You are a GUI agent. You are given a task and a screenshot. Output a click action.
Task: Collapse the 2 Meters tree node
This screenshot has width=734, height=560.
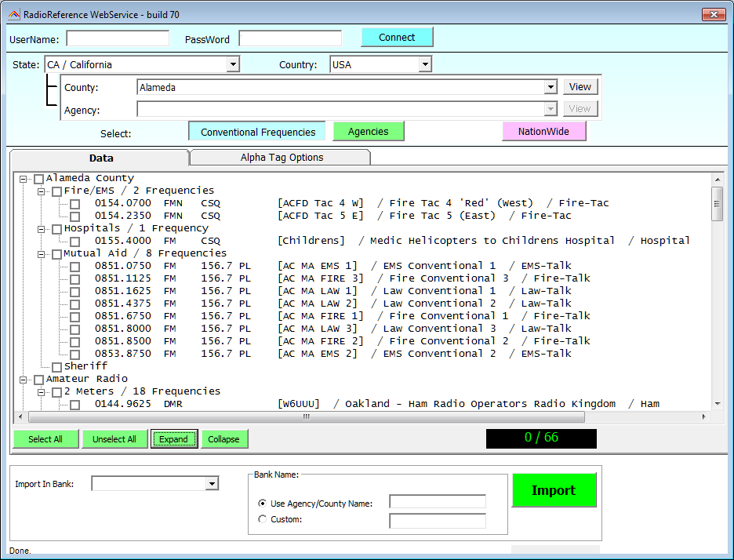[x=42, y=392]
